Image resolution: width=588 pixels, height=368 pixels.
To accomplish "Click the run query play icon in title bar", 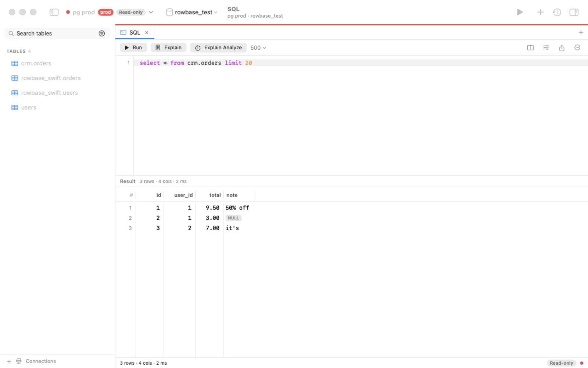I will tap(520, 12).
